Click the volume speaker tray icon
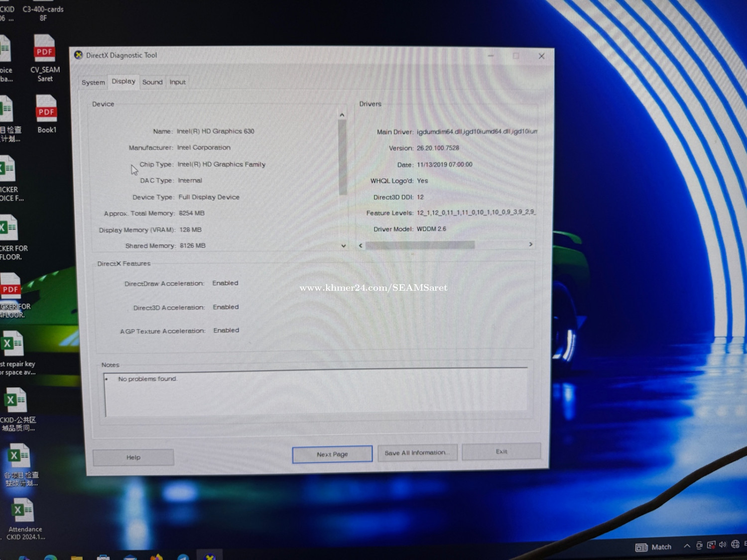 click(723, 545)
